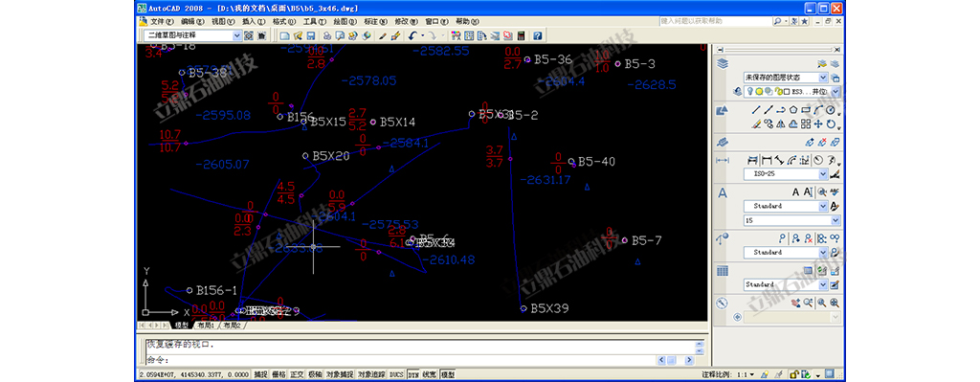Toggle 正交 ortho mode in status bar

(297, 374)
